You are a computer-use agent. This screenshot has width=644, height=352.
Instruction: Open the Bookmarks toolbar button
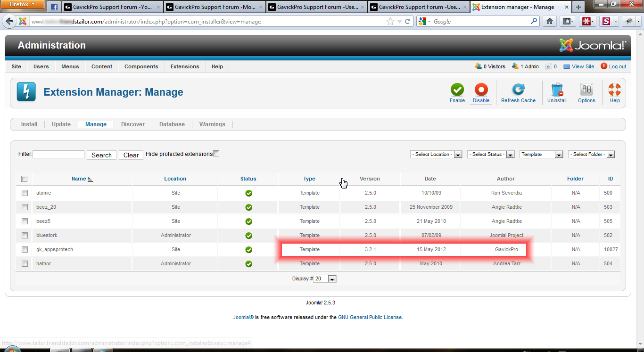568,21
